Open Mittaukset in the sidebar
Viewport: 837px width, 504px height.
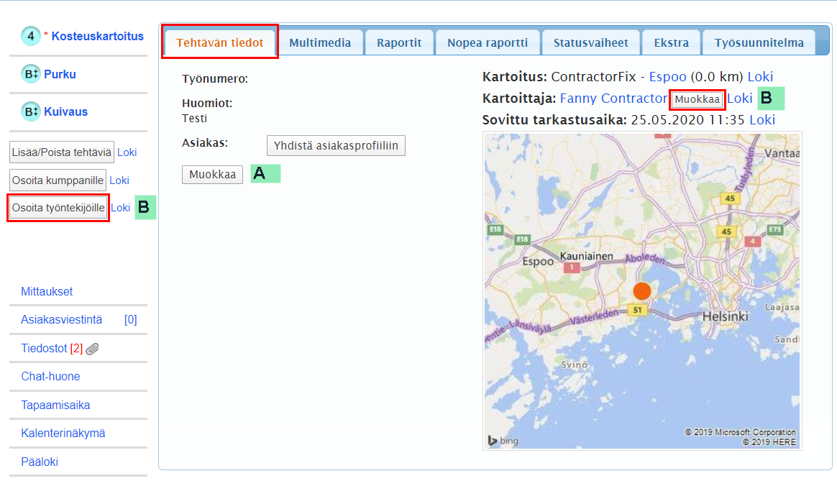point(47,292)
